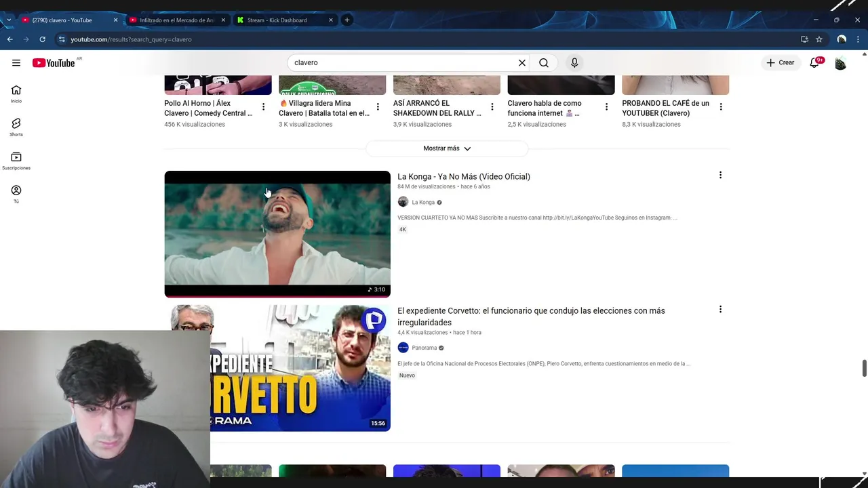Screen dimensions: 868x488
Task: Open options for ASÍ ARRANCÓ EL SHAKEDOWN video
Action: coord(492,107)
